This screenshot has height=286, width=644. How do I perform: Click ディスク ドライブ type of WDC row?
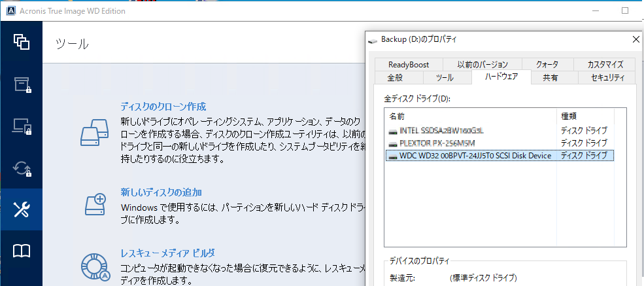coord(584,156)
